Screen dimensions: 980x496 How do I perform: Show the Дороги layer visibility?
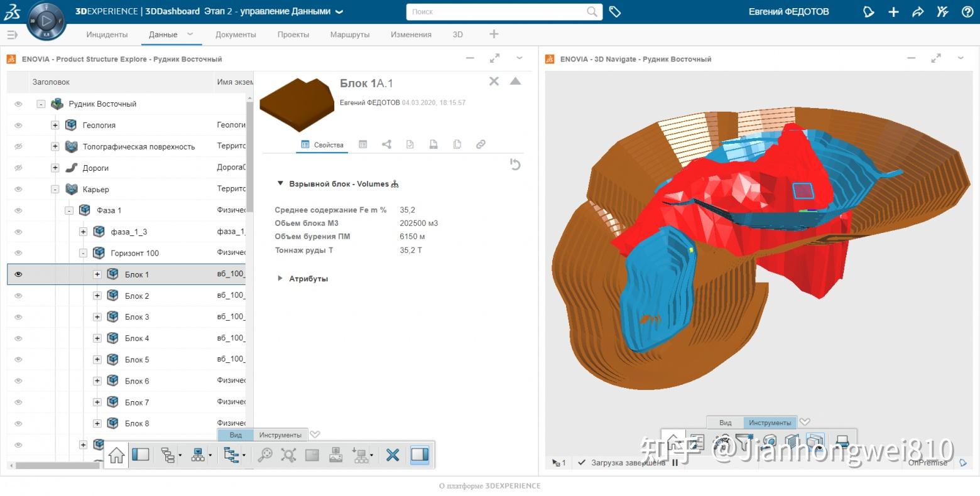point(18,168)
